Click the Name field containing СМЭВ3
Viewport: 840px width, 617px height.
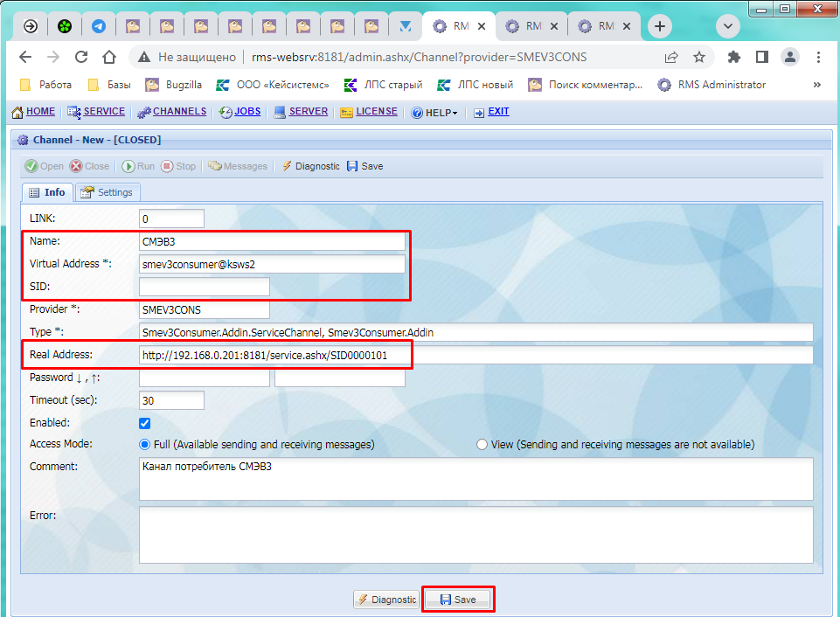[x=272, y=241]
